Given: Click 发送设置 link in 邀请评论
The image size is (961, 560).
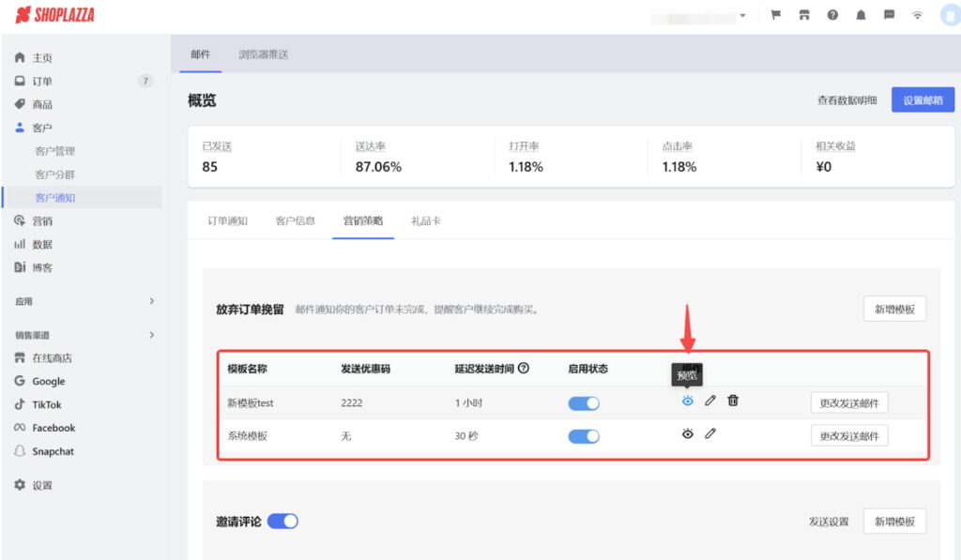Looking at the screenshot, I should click(x=829, y=522).
